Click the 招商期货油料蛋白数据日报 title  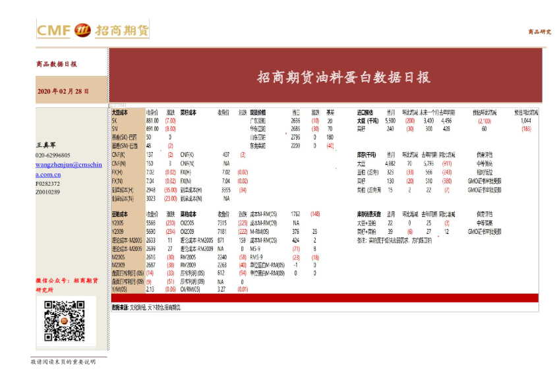[x=343, y=77]
